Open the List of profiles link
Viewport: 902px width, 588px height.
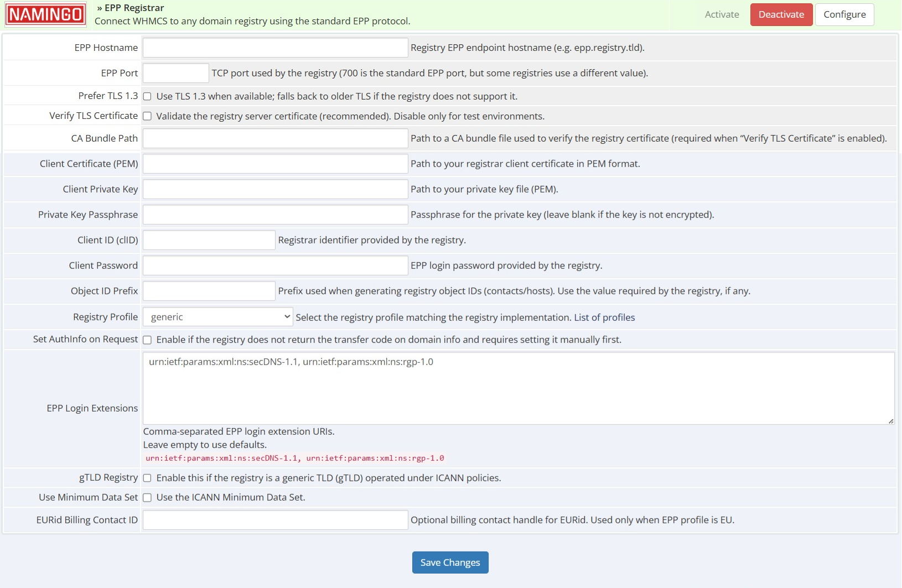[x=604, y=318]
